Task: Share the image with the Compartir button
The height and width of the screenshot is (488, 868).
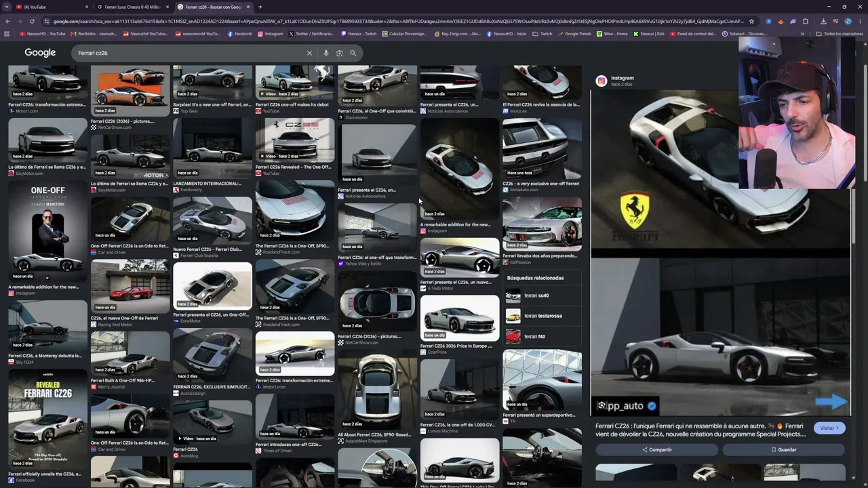Action: click(656, 449)
